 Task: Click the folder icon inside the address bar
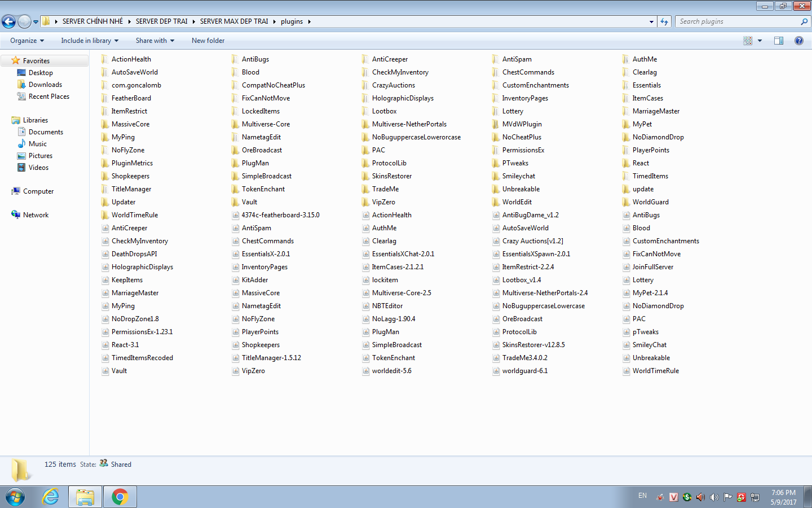pyautogui.click(x=46, y=21)
